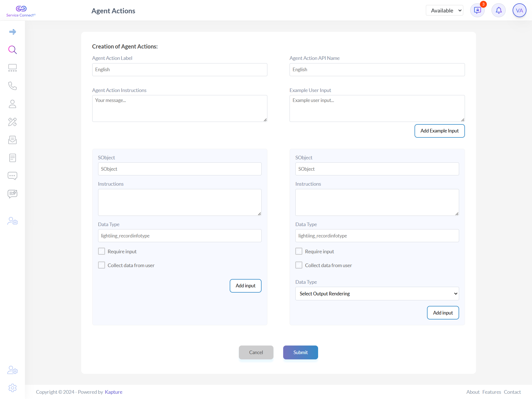Check Require input in left SObject panel

[102, 251]
